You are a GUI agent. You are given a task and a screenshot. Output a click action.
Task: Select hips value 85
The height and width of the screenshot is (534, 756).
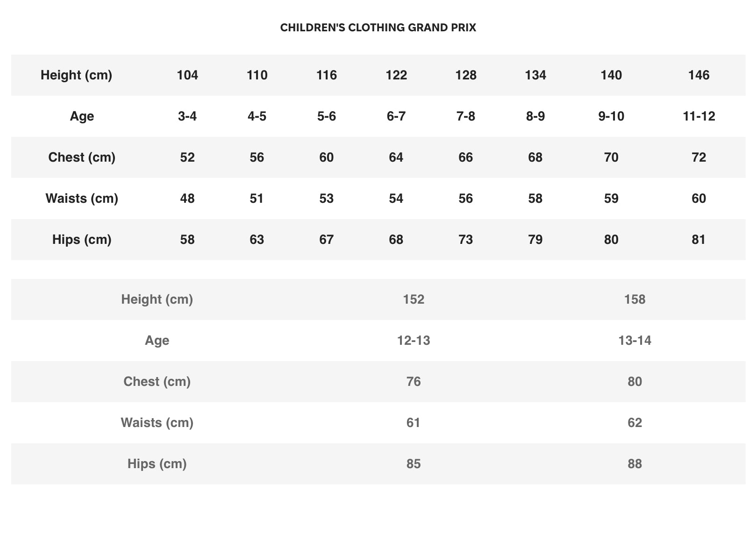(414, 464)
